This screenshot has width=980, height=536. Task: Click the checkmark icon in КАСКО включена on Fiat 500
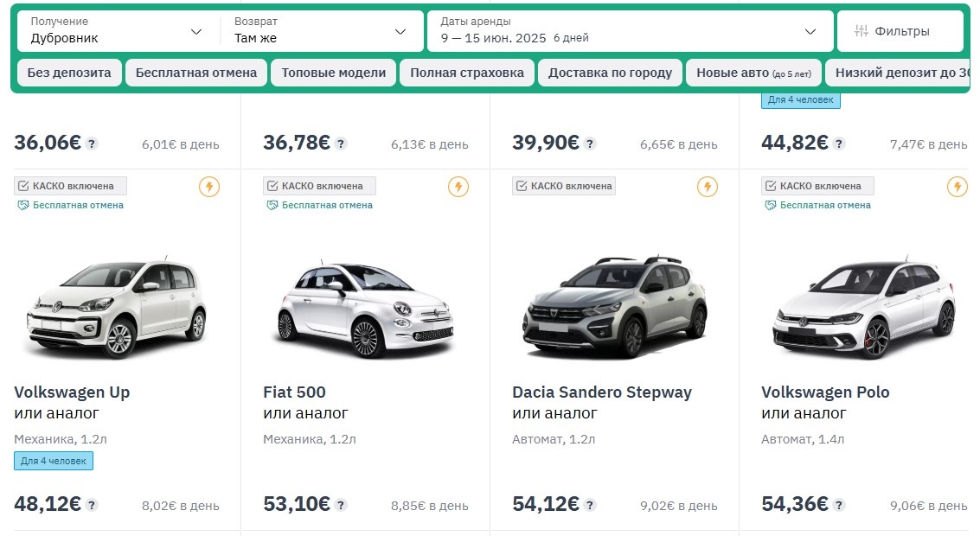coord(273,185)
